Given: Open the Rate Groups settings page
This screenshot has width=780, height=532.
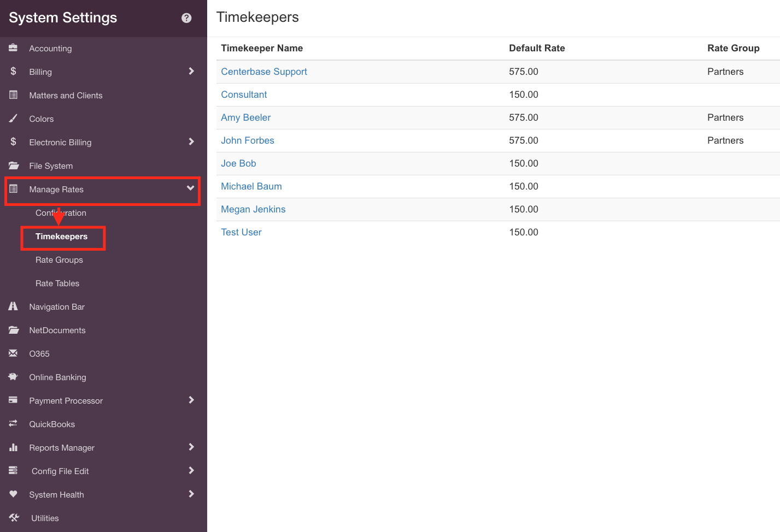Looking at the screenshot, I should coord(60,259).
